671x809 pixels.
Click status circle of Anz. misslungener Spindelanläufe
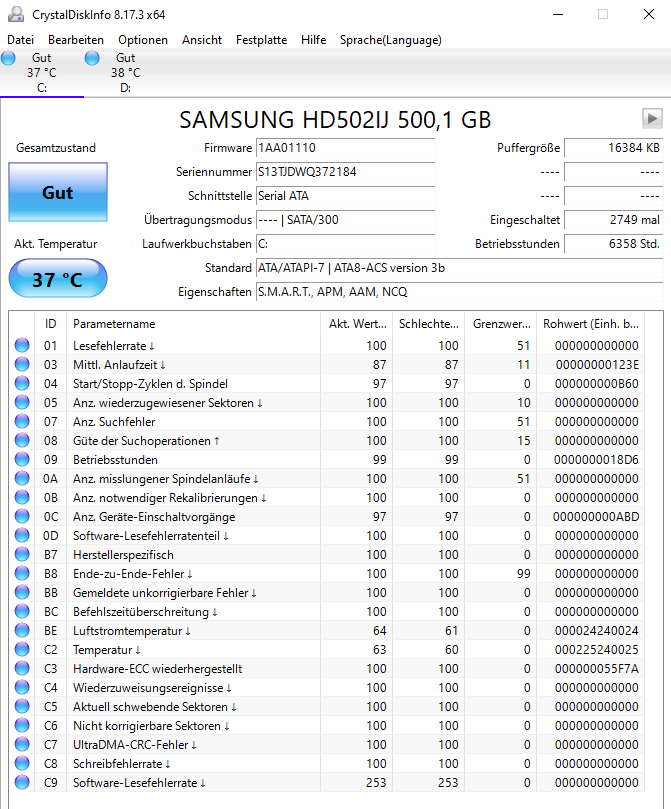tap(22, 478)
